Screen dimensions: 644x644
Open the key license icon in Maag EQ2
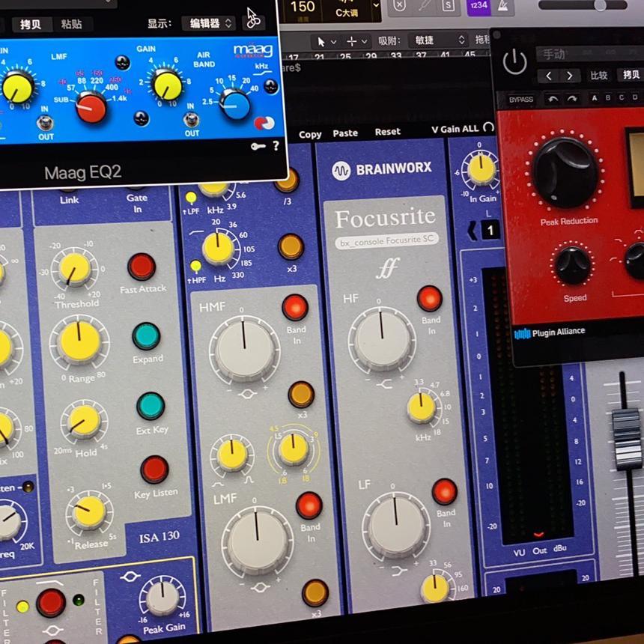(x=258, y=146)
